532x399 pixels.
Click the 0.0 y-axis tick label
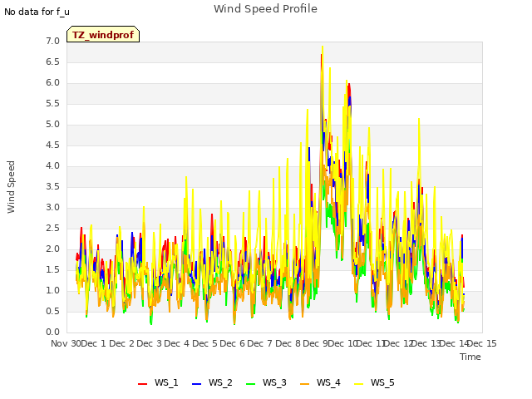[52, 332]
